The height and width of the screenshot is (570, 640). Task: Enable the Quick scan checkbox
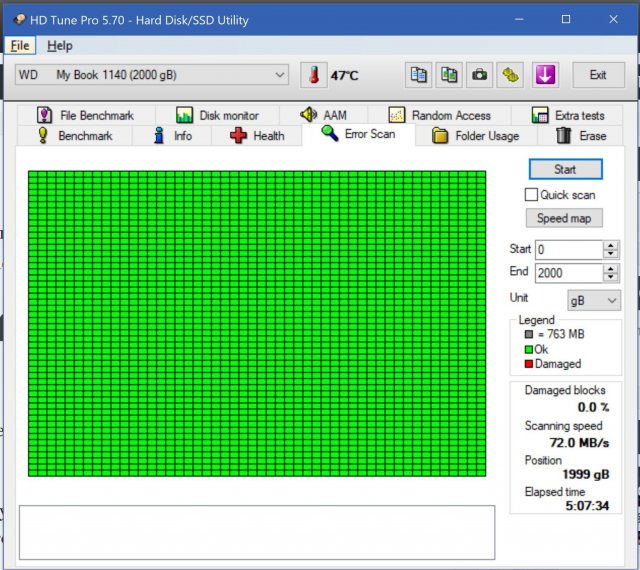532,194
